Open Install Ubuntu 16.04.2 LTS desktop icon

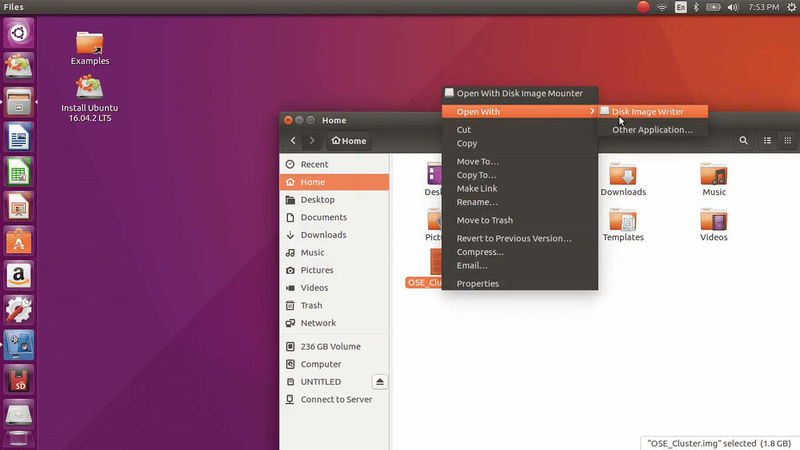click(x=90, y=98)
